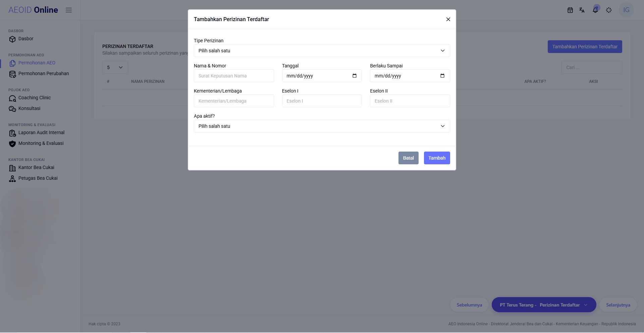The height and width of the screenshot is (333, 644).
Task: Click the Tambah button
Action: click(x=437, y=158)
